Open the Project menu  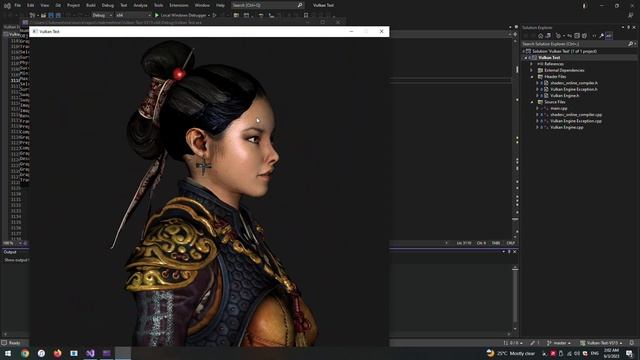pos(73,5)
